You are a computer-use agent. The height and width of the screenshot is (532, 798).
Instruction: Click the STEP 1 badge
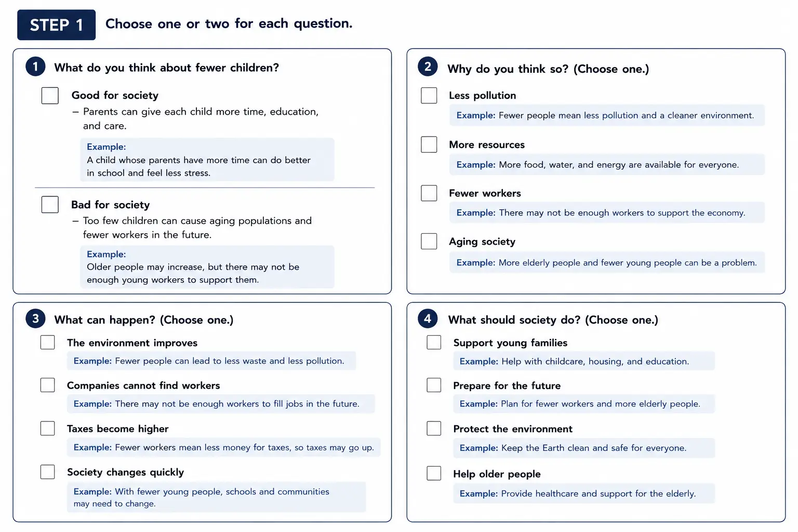click(57, 25)
